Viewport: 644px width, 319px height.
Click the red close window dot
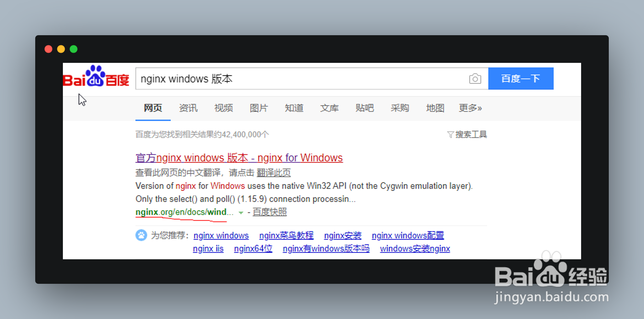48,49
